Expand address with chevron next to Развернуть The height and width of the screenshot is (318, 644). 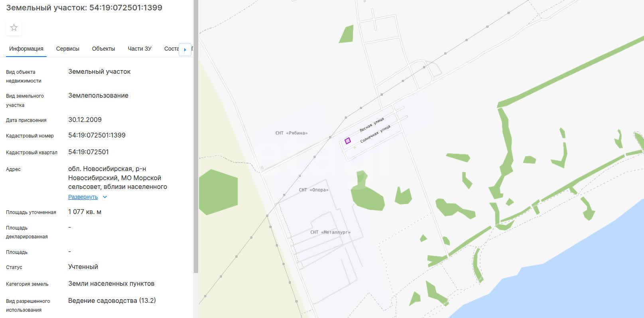pyautogui.click(x=105, y=197)
